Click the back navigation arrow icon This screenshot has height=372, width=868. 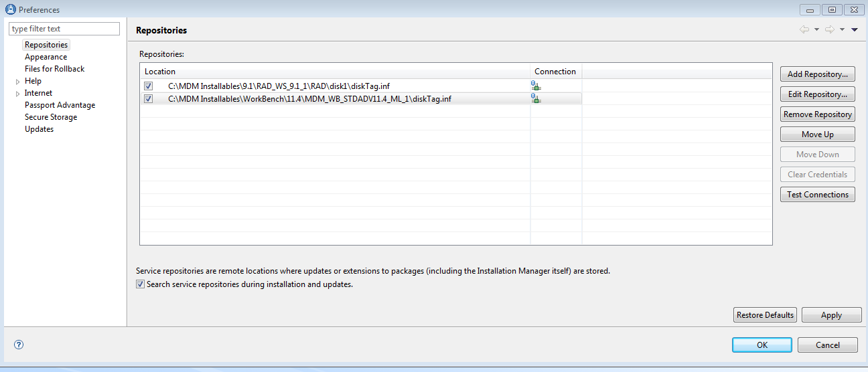[x=804, y=29]
